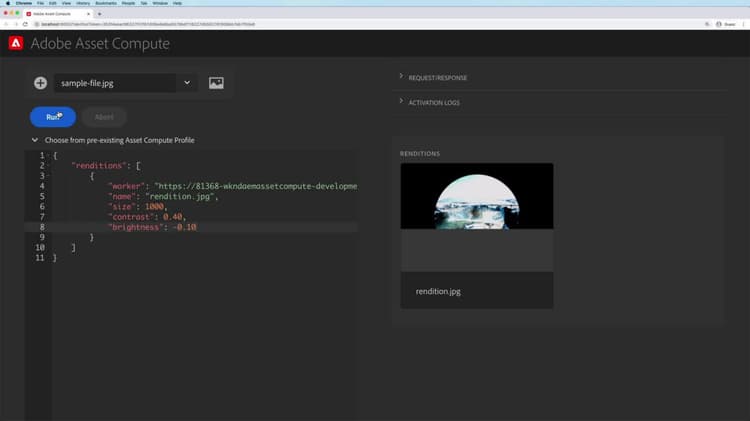Click the "name": "rendition.jpg" line in the editor

[x=163, y=197]
